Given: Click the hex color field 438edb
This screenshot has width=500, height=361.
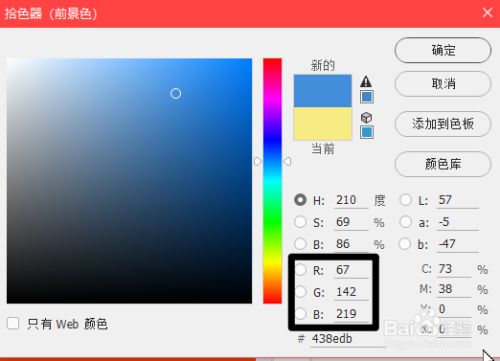Looking at the screenshot, I should [348, 339].
